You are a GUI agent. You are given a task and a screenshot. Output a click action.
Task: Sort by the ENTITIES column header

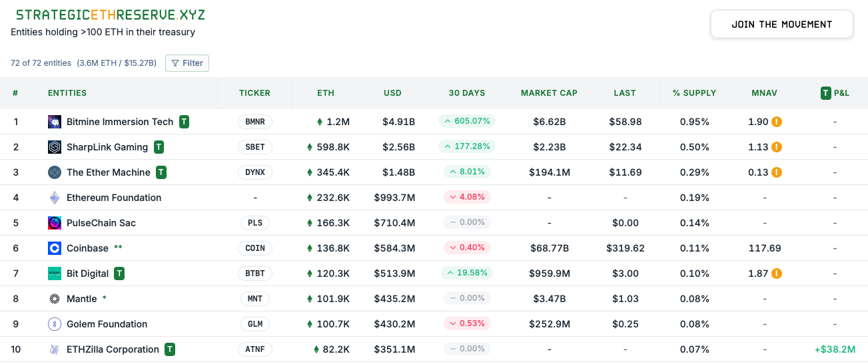pyautogui.click(x=67, y=93)
